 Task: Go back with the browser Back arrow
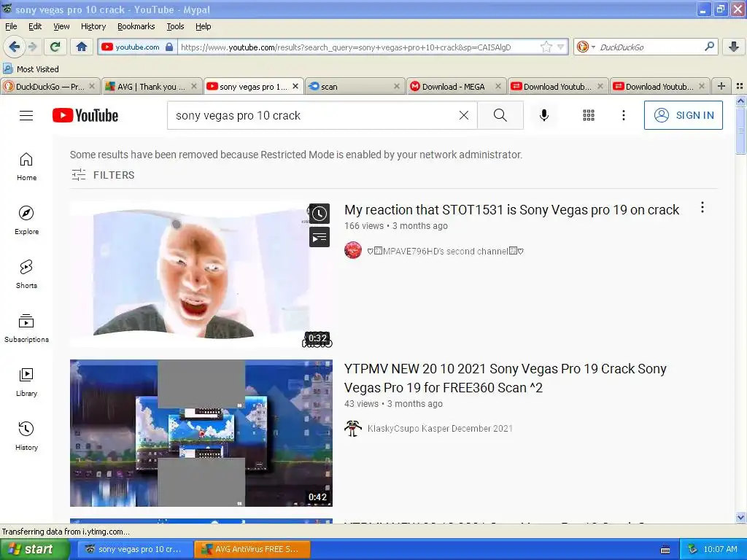pyautogui.click(x=15, y=47)
